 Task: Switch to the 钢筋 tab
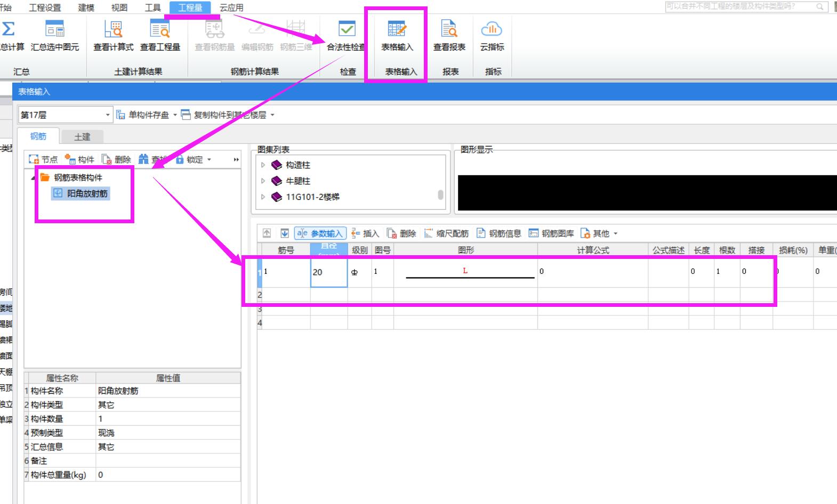38,136
